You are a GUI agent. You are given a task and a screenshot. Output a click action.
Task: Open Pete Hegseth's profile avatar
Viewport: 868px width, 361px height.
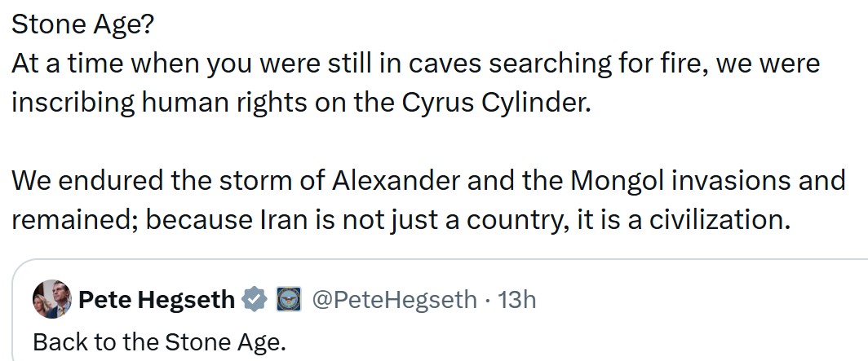[52, 299]
